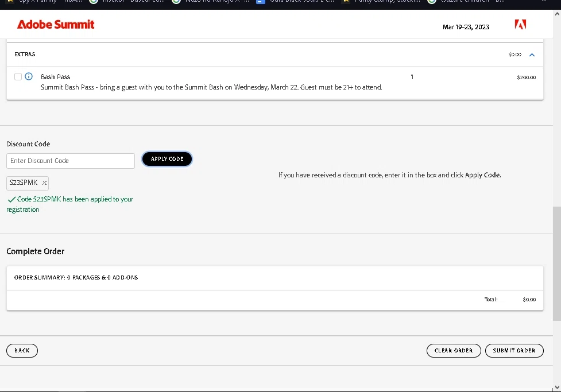561x392 pixels.
Task: Click the Adobe Summit logo
Action: (56, 24)
